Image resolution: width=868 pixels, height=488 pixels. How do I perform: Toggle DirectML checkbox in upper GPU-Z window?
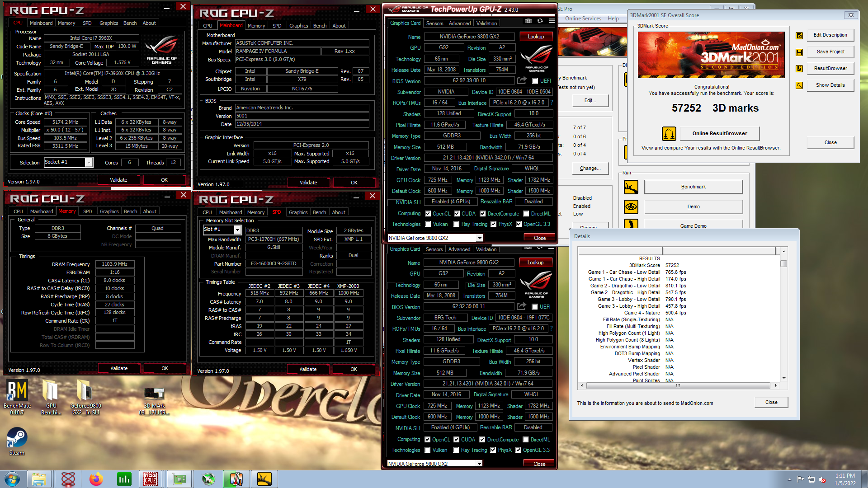[526, 214]
